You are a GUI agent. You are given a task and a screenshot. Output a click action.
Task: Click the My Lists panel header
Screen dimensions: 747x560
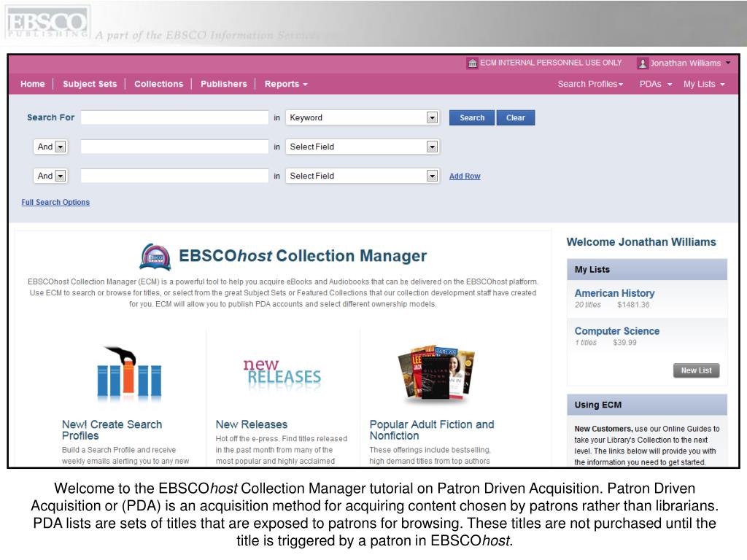(647, 270)
